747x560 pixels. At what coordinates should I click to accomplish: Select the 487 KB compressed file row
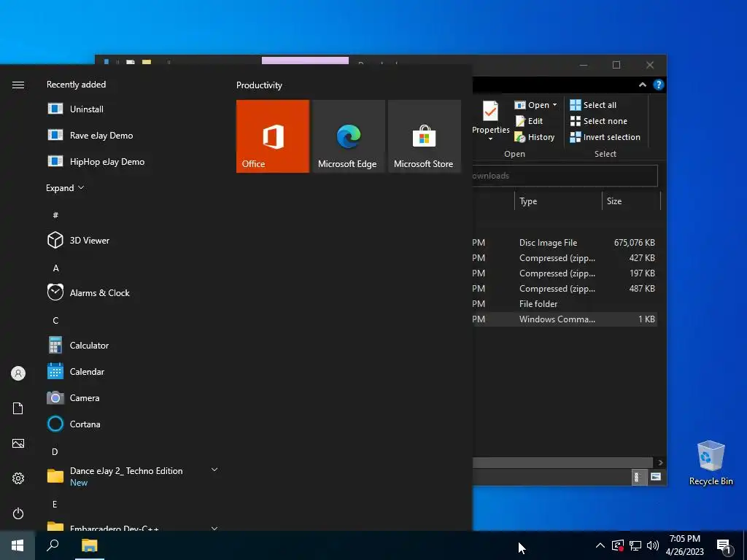[x=565, y=288]
